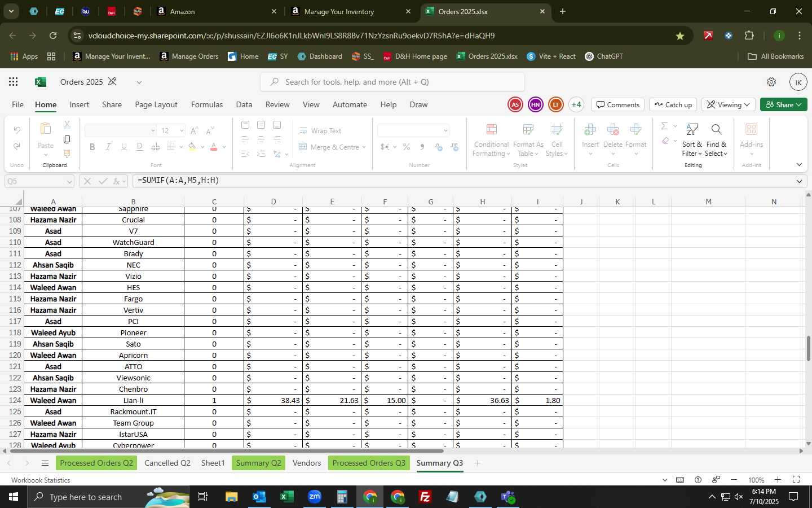Viewport: 812px width, 508px height.
Task: Open the Name Box dropdown arrow
Action: (x=69, y=181)
